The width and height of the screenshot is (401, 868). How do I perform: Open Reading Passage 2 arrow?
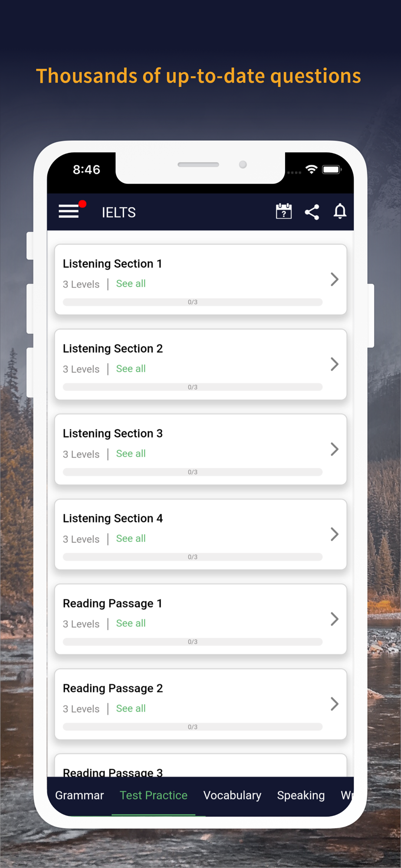(x=334, y=704)
